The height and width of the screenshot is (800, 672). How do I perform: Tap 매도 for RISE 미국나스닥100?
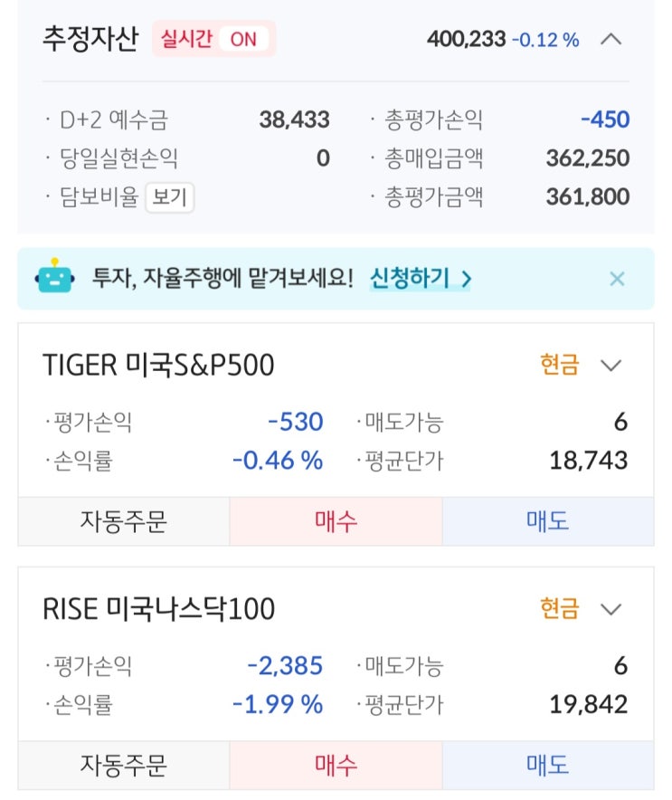547,766
